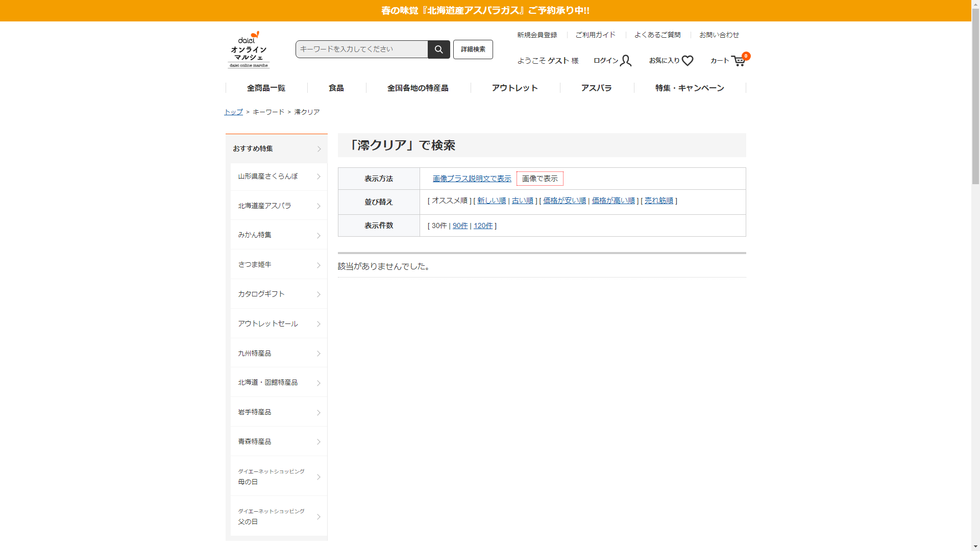Open favorites via the heart icon
This screenshot has width=980, height=551.
688,61
